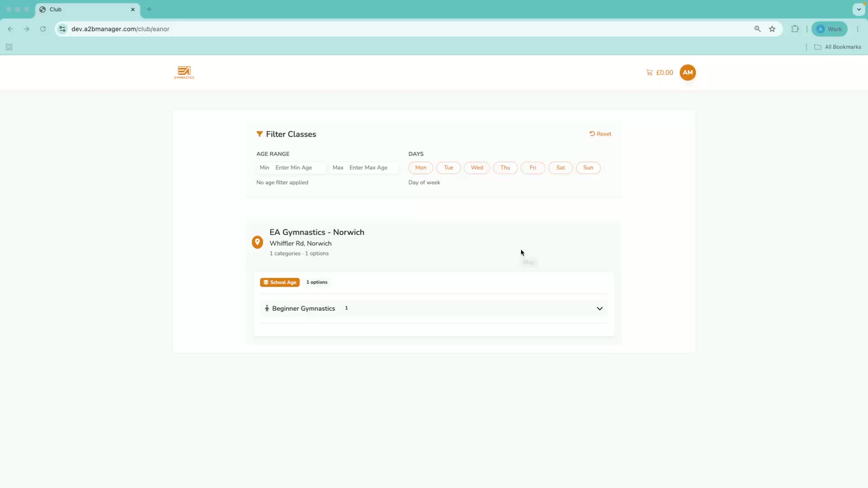
Task: Open the tab search dropdown arrow
Action: (859, 9)
